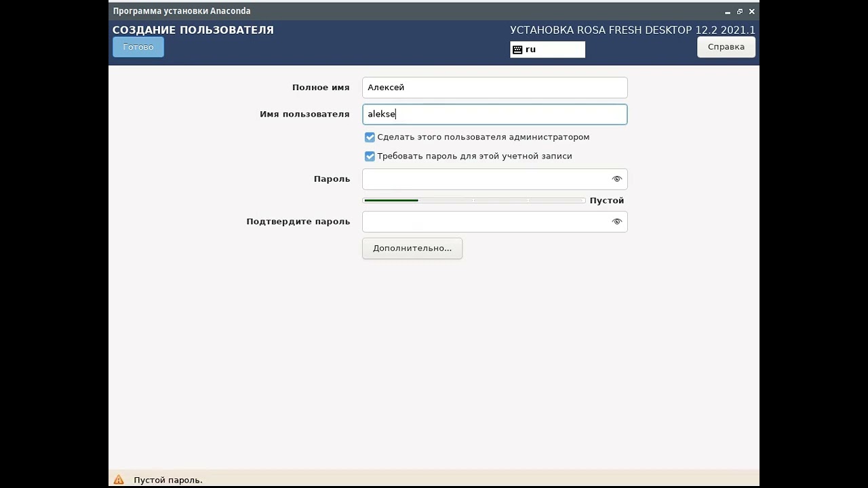Click the ru keyboard layout indicator
The image size is (868, 488).
pyautogui.click(x=547, y=49)
